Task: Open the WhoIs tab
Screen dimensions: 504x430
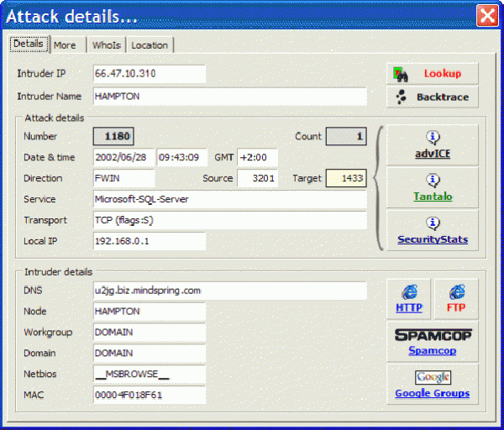Action: click(x=106, y=45)
